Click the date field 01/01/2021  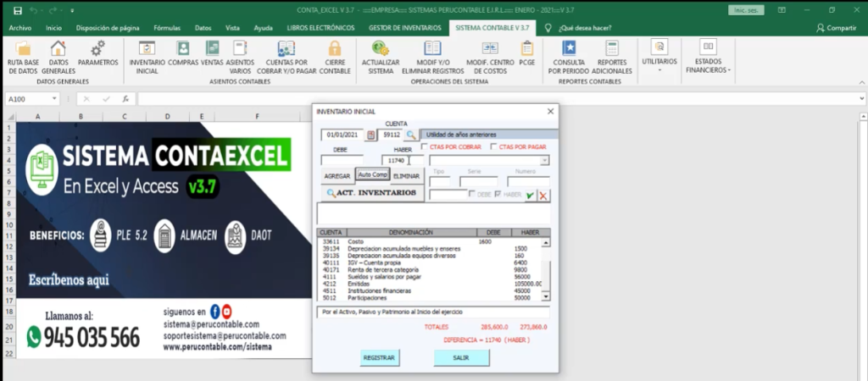click(342, 135)
